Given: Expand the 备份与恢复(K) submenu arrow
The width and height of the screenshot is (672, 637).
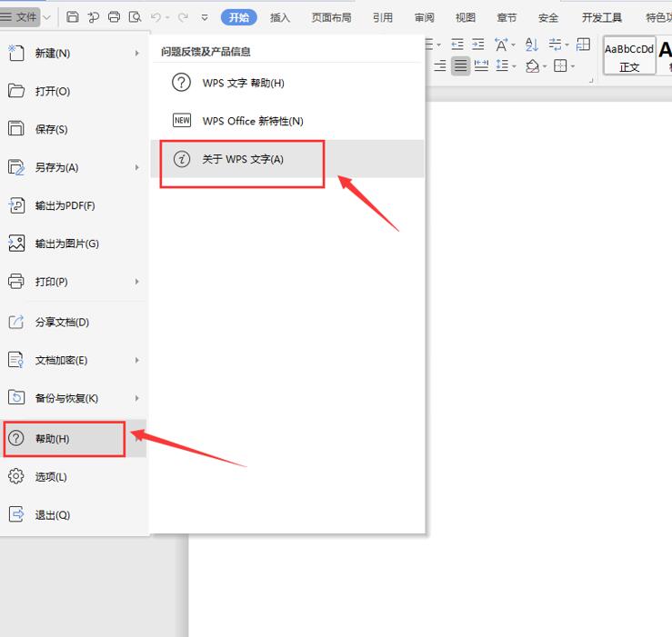Looking at the screenshot, I should click(x=137, y=398).
